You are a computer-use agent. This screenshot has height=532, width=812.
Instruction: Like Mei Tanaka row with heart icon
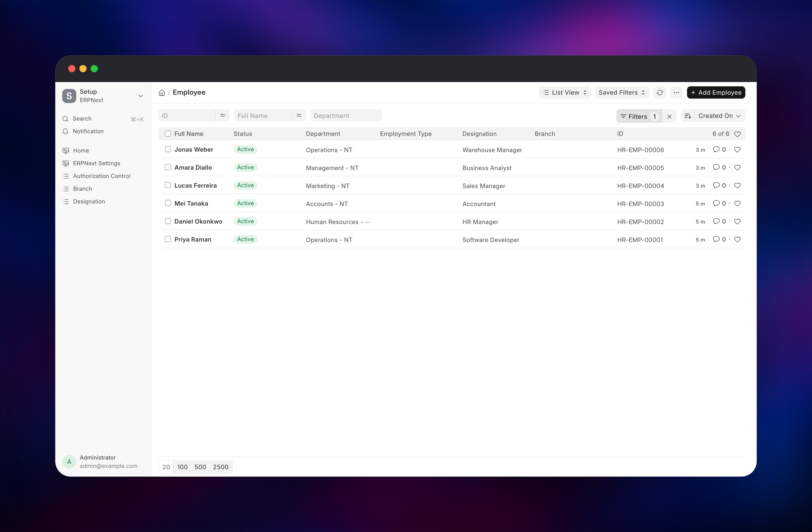coord(737,203)
